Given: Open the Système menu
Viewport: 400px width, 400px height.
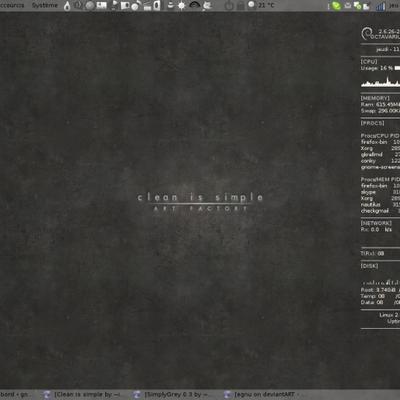Looking at the screenshot, I should pos(45,5).
